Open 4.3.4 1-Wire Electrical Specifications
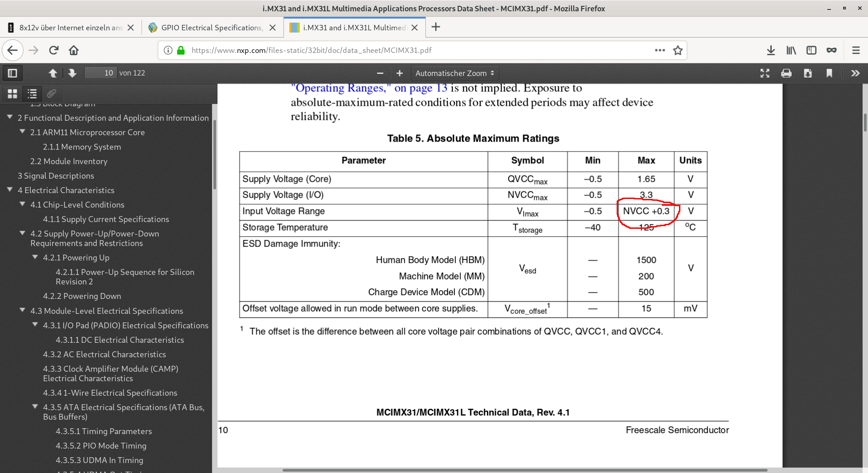 tap(110, 393)
